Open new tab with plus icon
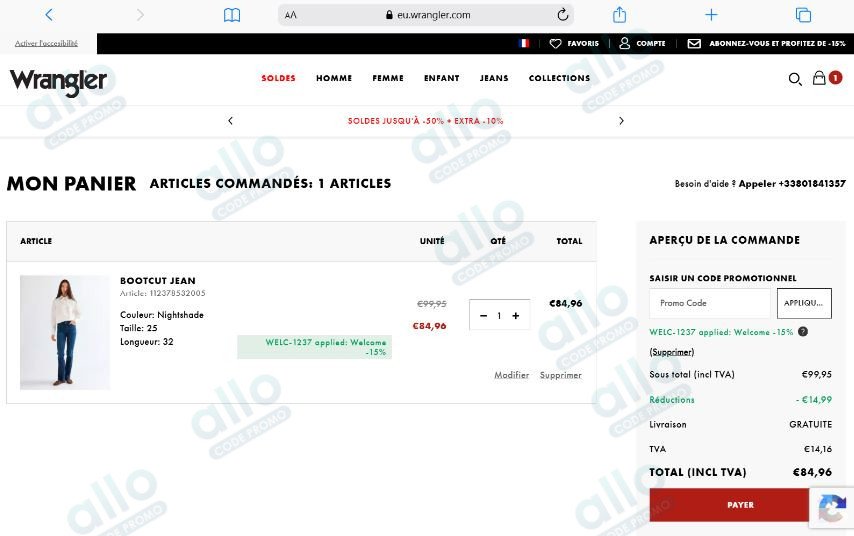Viewport: 854px width, 536px height. 711,15
